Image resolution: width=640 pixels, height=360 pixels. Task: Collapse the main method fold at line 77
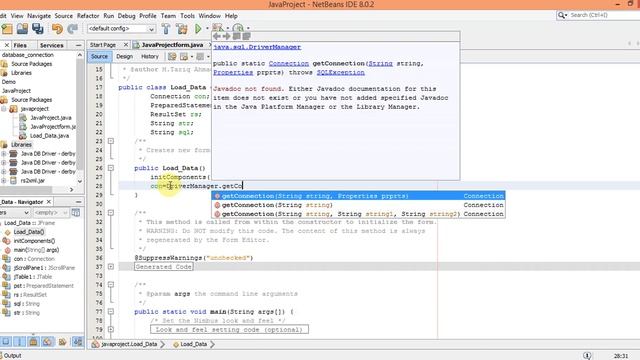point(111,312)
